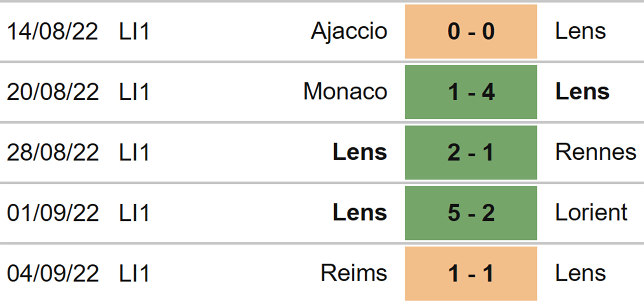Click the 1 - 1 draw score box
Image resolution: width=644 pixels, height=302 pixels.
click(471, 273)
